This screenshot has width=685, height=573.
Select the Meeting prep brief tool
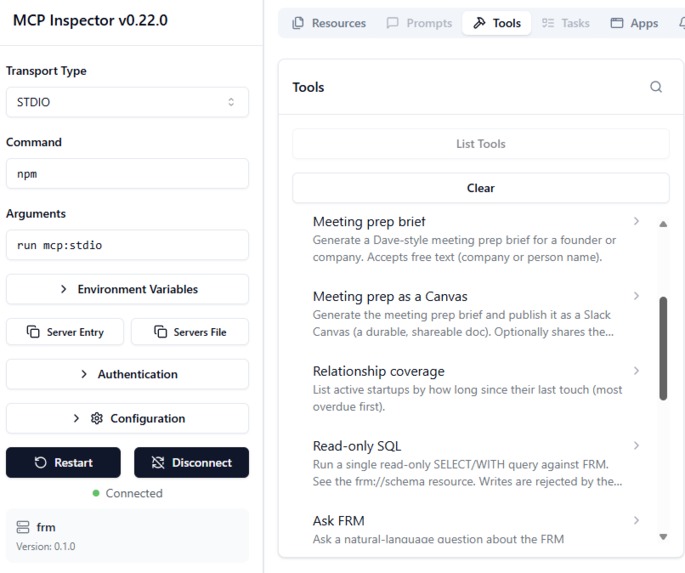click(x=476, y=239)
